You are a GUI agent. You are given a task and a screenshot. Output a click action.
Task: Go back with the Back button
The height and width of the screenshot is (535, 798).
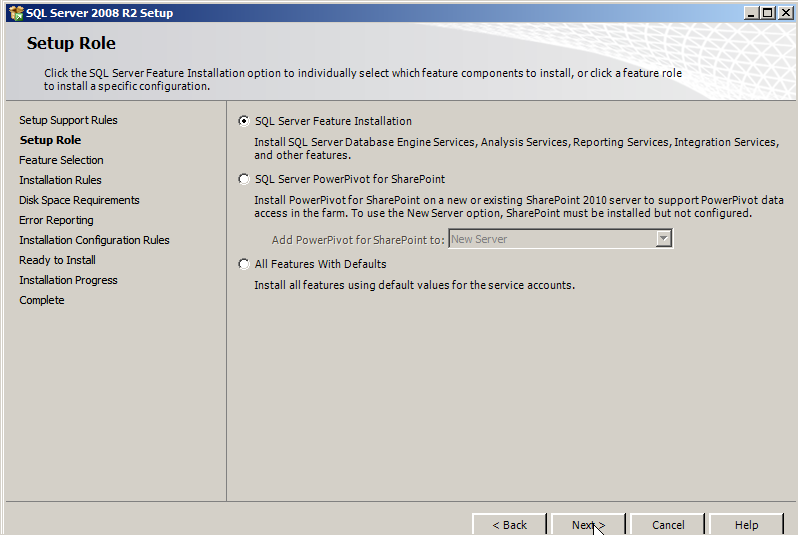[x=509, y=524]
